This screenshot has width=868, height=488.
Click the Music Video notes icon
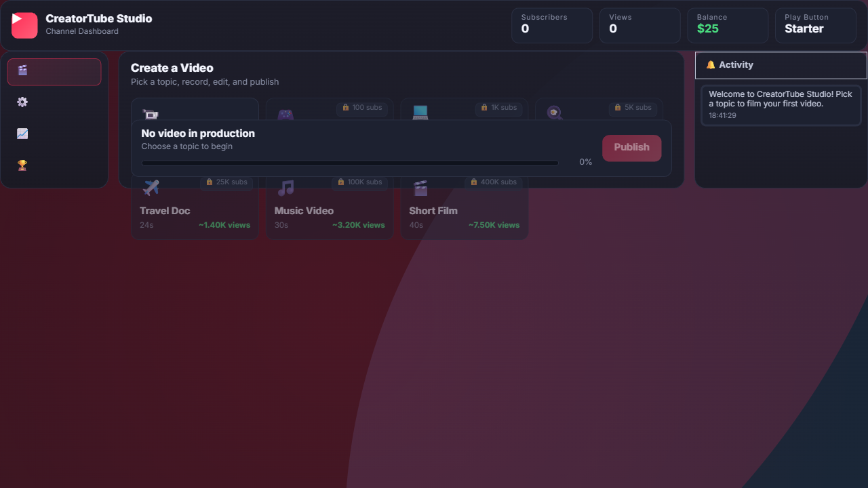tap(285, 188)
